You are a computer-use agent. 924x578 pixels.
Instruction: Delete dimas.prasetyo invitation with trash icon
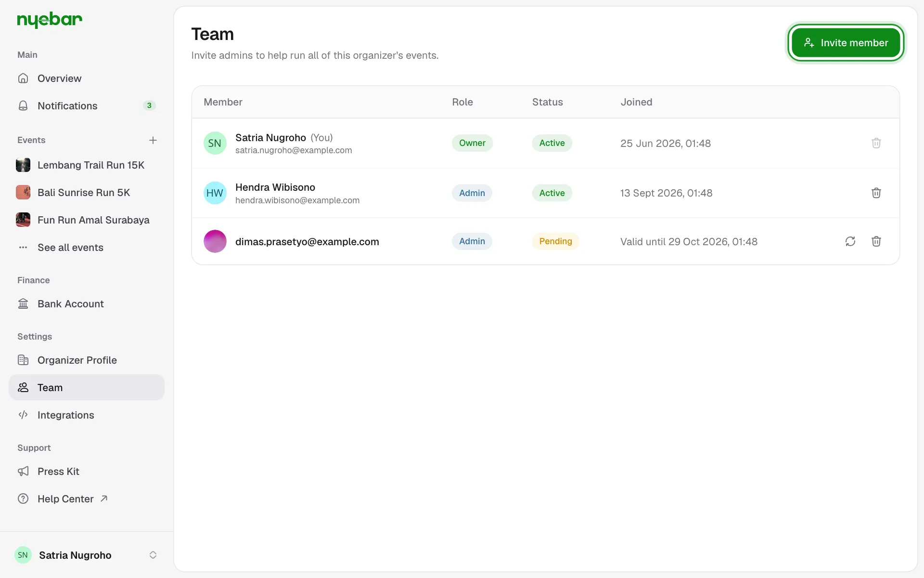(876, 241)
